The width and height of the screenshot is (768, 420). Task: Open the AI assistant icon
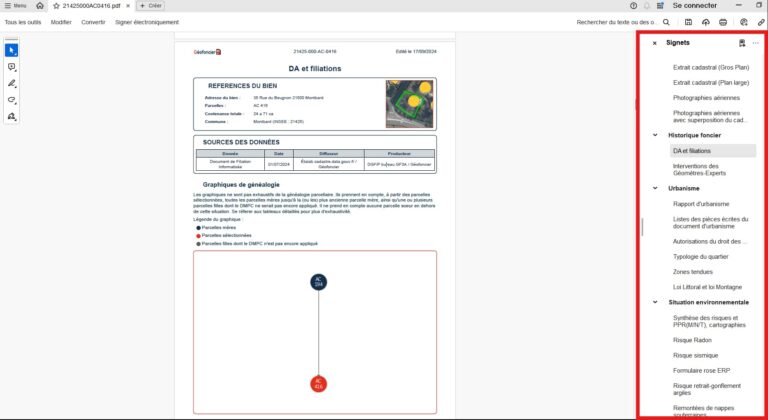tap(744, 22)
